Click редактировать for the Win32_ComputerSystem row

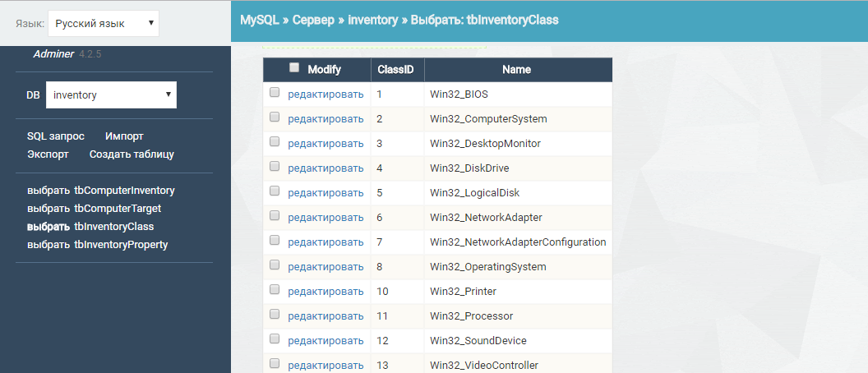325,119
